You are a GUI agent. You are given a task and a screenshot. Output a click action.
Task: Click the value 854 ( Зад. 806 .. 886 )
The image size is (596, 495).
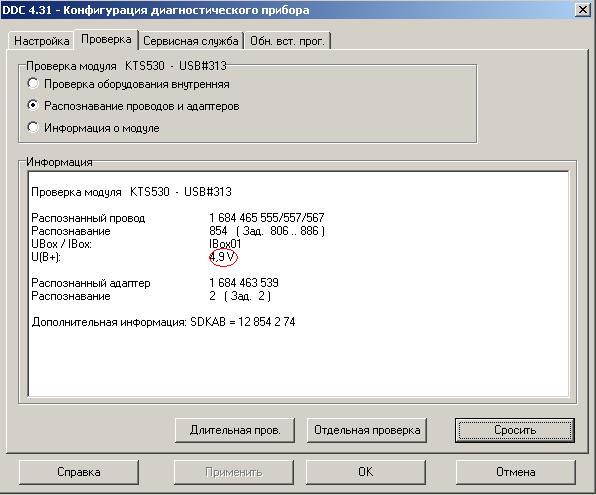[267, 231]
